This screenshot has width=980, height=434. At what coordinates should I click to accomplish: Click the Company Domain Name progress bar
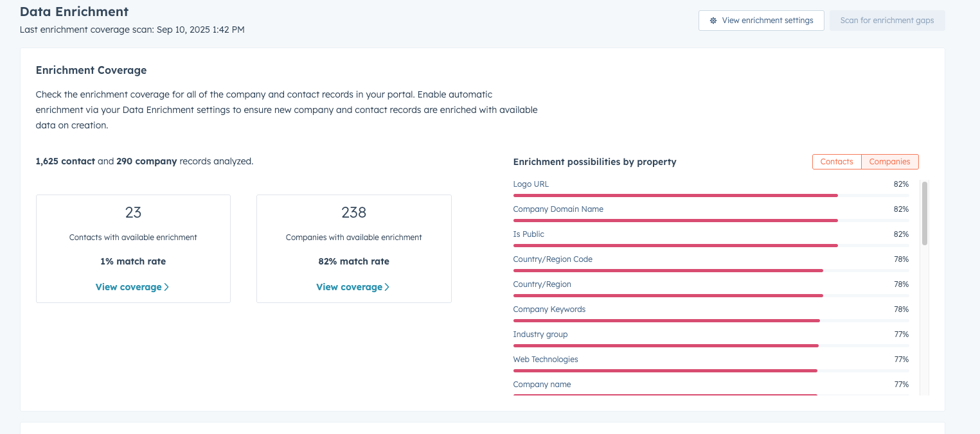(x=711, y=220)
